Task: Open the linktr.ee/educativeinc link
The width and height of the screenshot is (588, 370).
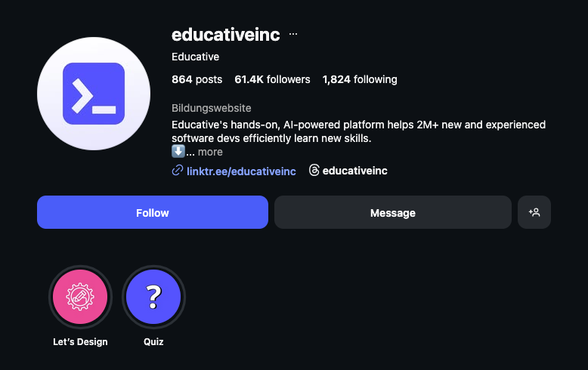Action: tap(241, 171)
